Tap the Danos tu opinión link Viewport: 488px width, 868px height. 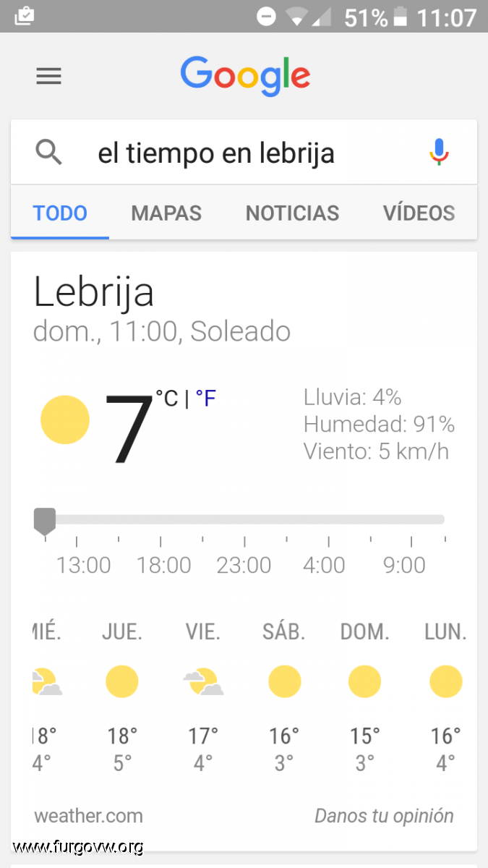[x=384, y=816]
